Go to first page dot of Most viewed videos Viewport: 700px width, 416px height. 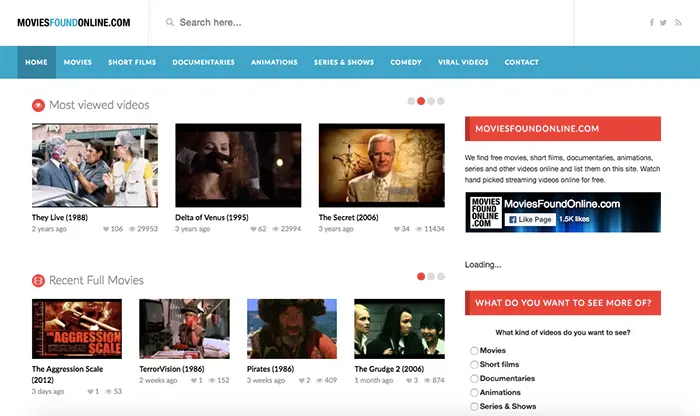(x=411, y=101)
